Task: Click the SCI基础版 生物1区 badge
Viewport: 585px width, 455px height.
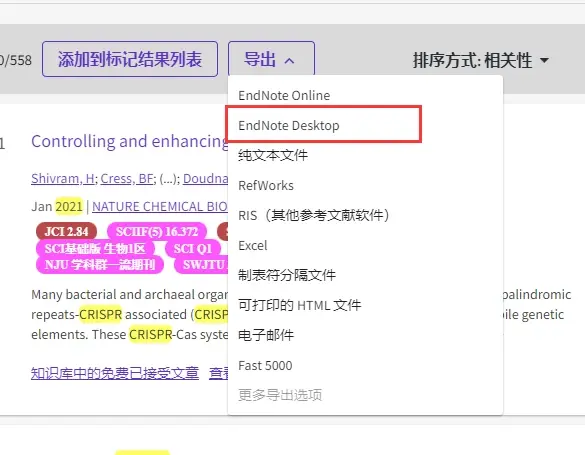Action: point(95,248)
